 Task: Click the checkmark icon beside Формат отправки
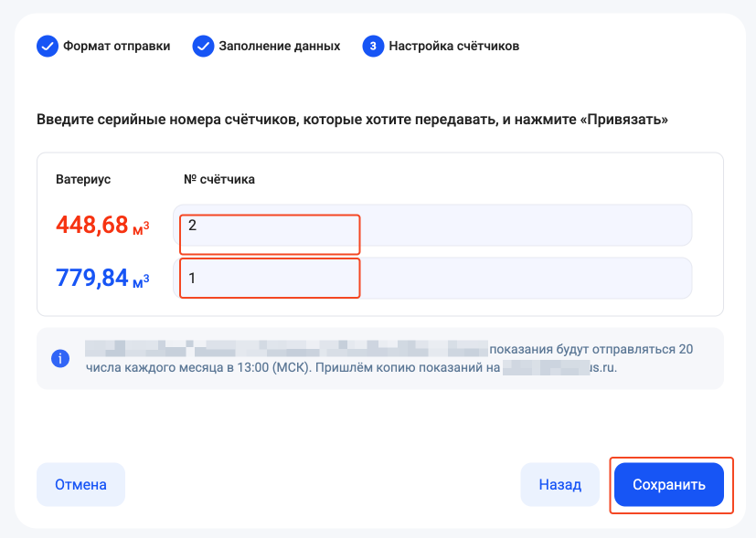[x=48, y=46]
